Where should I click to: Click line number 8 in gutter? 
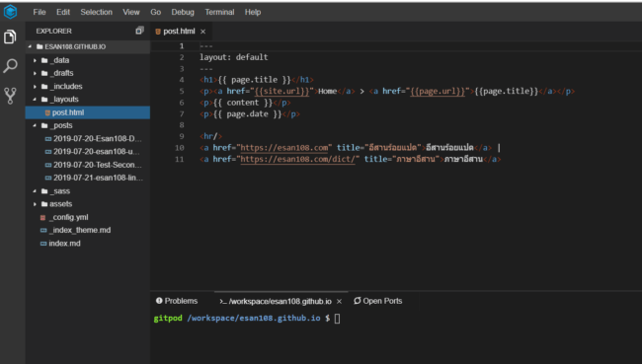coord(182,125)
